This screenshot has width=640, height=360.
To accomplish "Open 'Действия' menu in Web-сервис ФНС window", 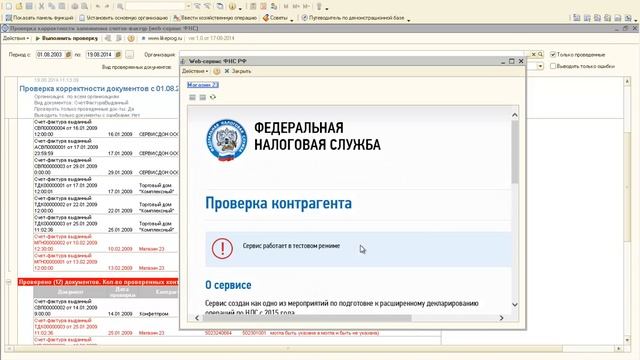I will 195,71.
